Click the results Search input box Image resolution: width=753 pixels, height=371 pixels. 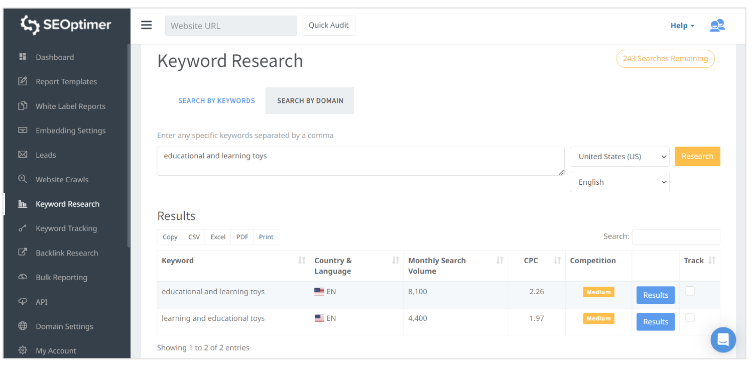coord(676,237)
